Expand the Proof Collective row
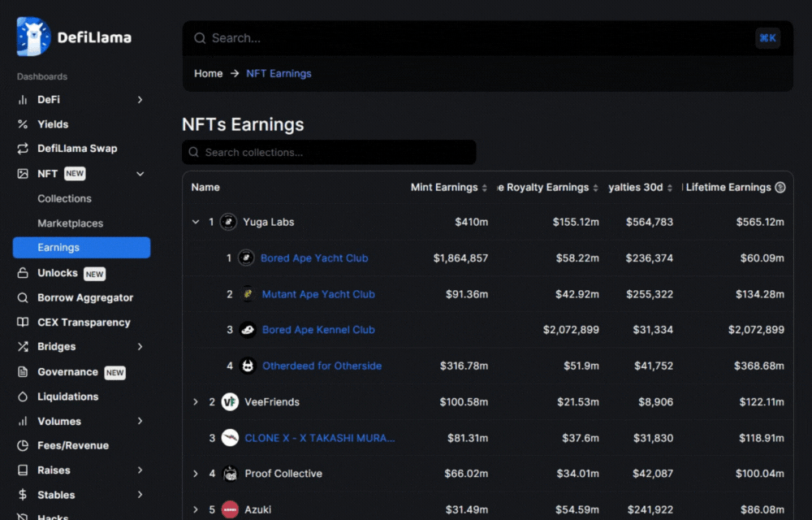This screenshot has height=520, width=812. click(x=196, y=474)
